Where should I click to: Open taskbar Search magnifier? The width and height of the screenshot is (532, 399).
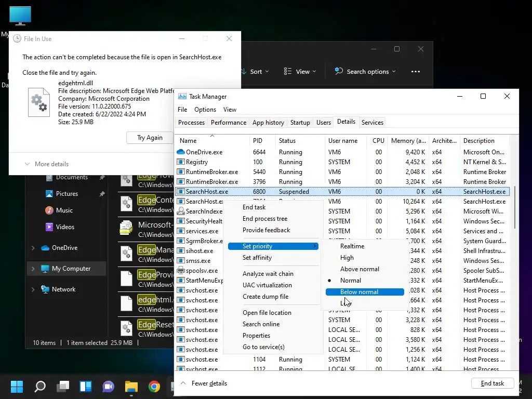(x=39, y=387)
